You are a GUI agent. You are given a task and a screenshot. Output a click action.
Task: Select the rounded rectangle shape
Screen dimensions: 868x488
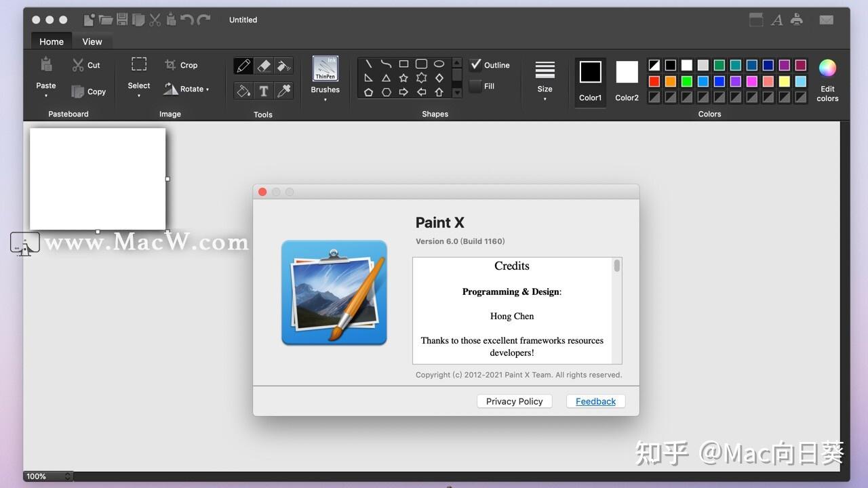click(x=421, y=63)
